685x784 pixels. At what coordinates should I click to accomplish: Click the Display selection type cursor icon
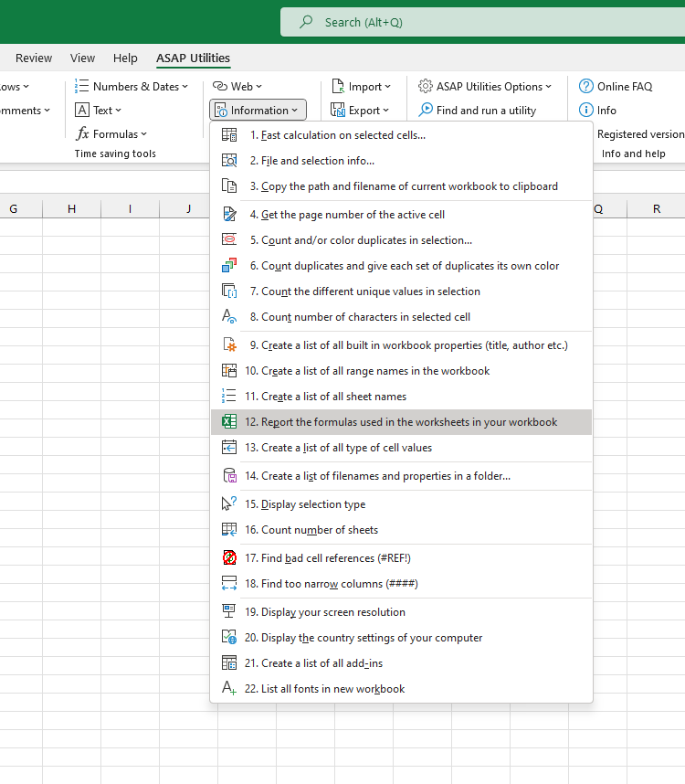(229, 504)
